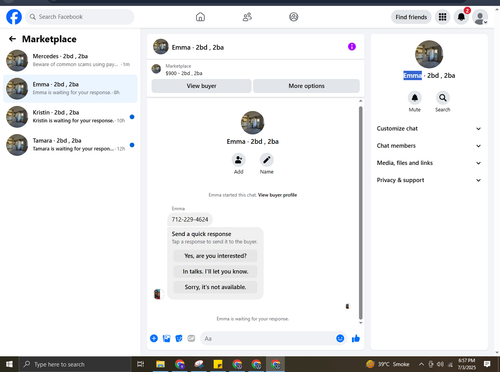Click the sender avatar beside quick responses
Viewport: 500px width, 372px height.
[x=157, y=294]
